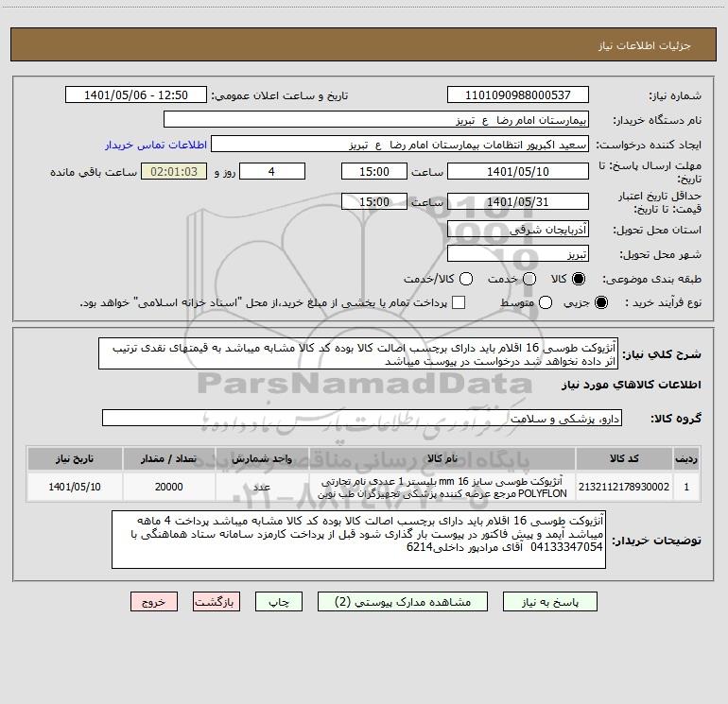728x704 pixels.
Task: Click the countdown timer 02:01:03
Action: click(x=174, y=171)
